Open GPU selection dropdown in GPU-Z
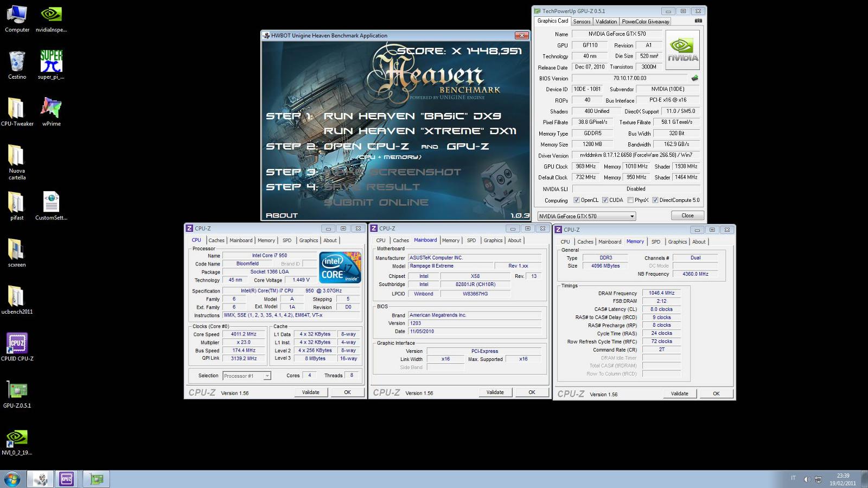The height and width of the screenshot is (488, 868). pyautogui.click(x=586, y=216)
